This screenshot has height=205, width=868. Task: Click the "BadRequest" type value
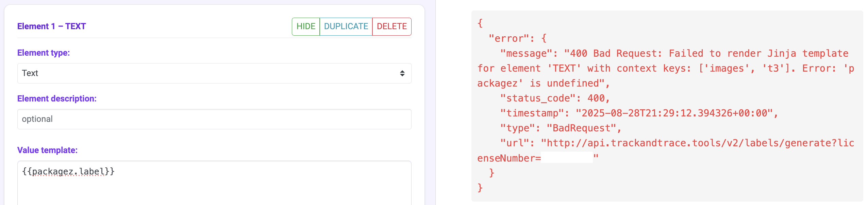click(x=582, y=128)
